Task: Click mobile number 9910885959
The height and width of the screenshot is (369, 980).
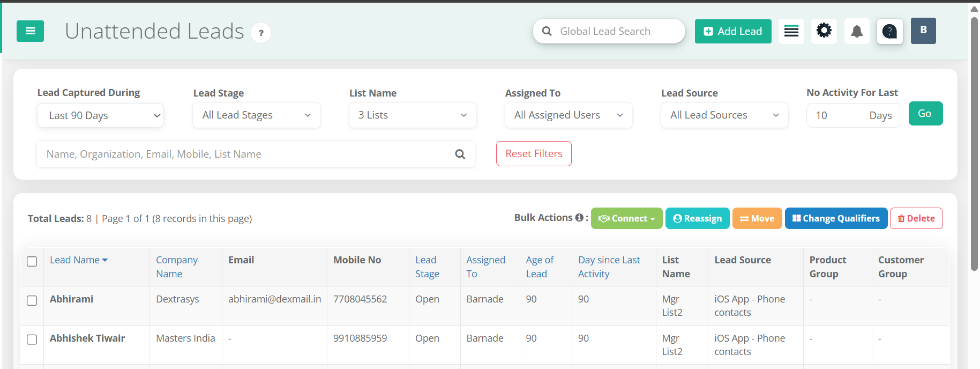Action: coord(360,338)
